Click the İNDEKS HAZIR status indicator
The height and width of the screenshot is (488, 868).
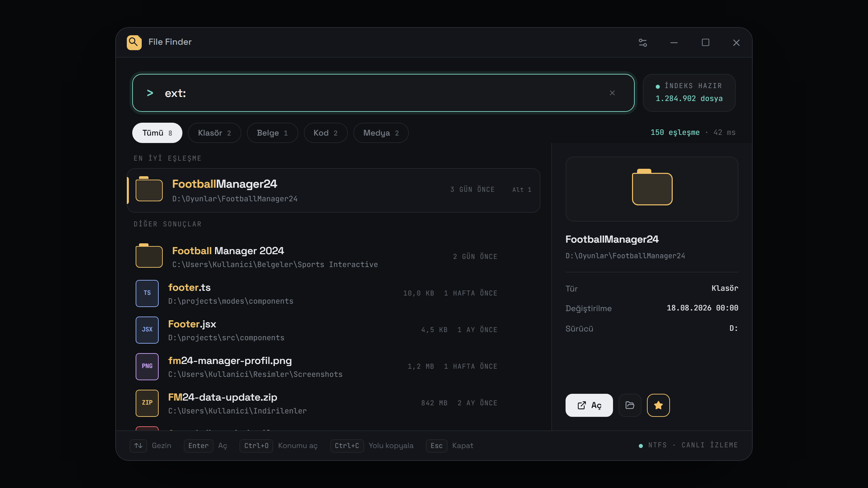pos(689,86)
